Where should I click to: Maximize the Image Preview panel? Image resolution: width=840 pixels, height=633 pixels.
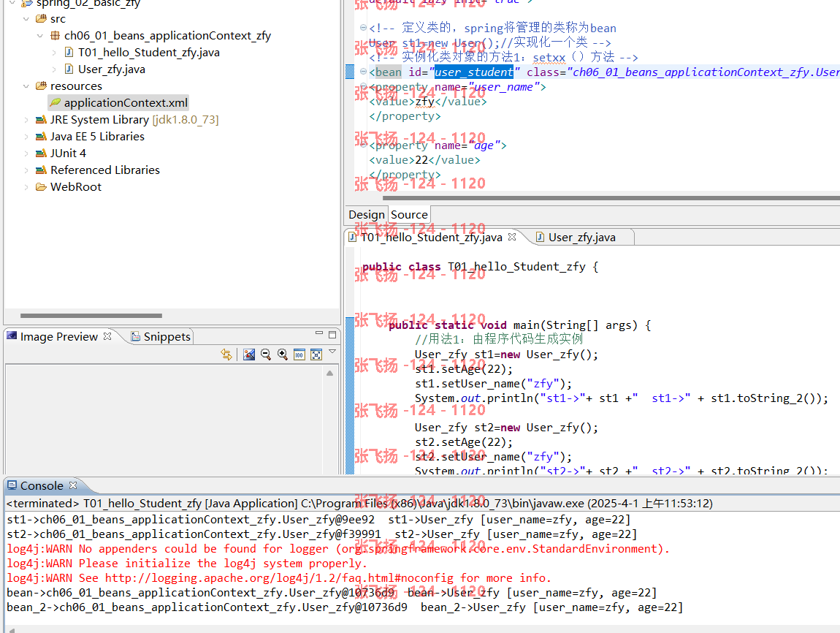tap(332, 335)
